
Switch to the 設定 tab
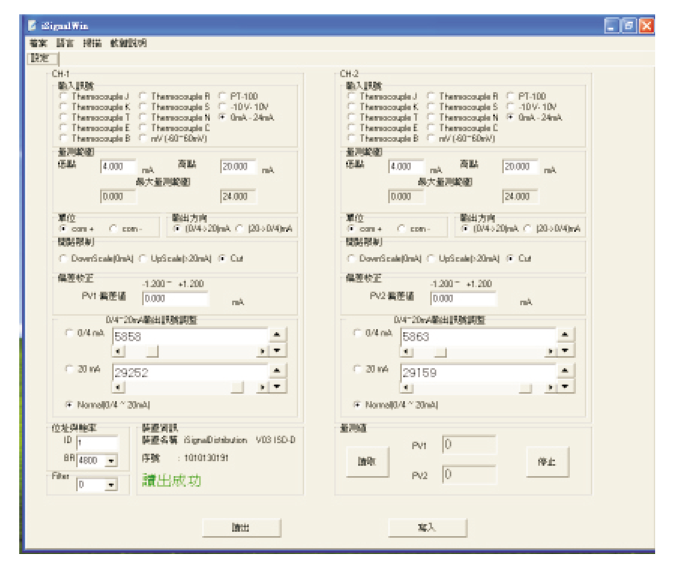pos(42,58)
